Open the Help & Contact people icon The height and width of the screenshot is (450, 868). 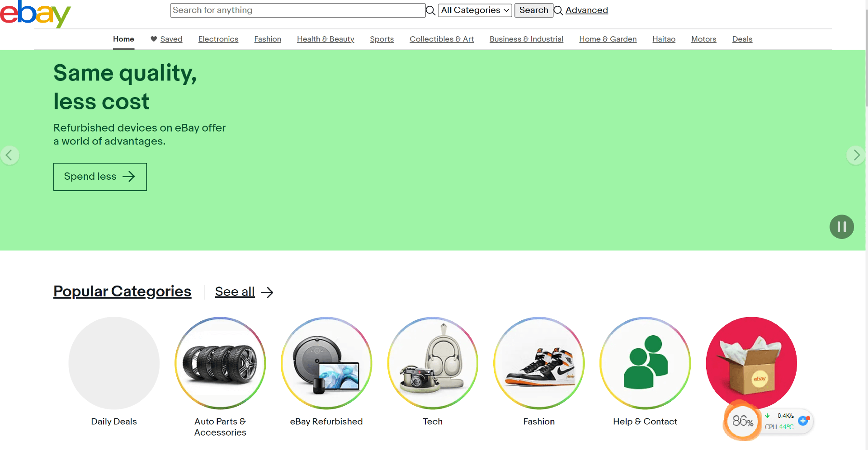click(645, 363)
